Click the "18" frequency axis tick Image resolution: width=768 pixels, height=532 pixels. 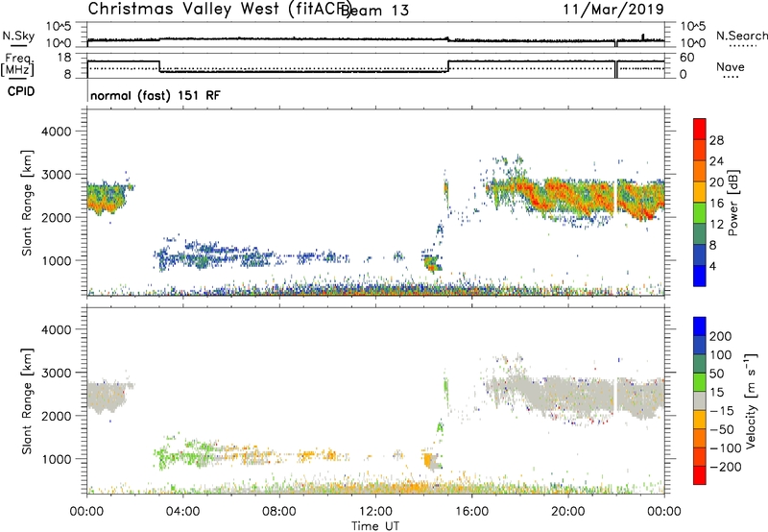tap(64, 58)
